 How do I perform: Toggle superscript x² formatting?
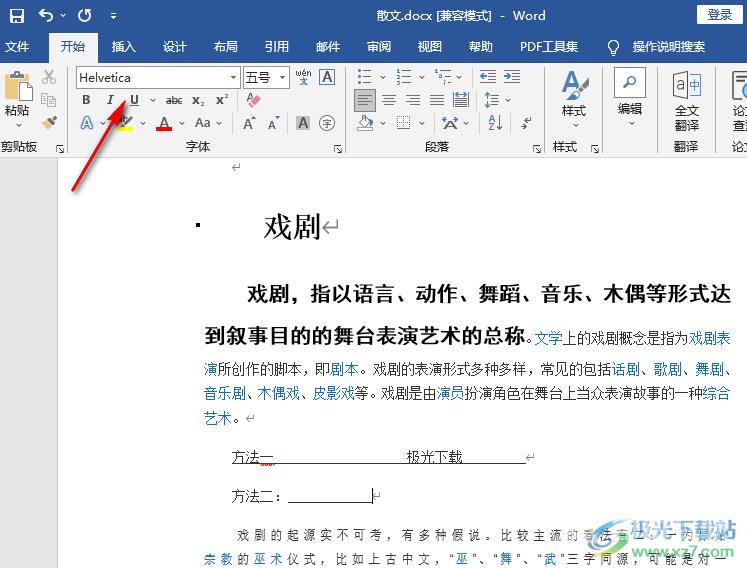pyautogui.click(x=222, y=100)
